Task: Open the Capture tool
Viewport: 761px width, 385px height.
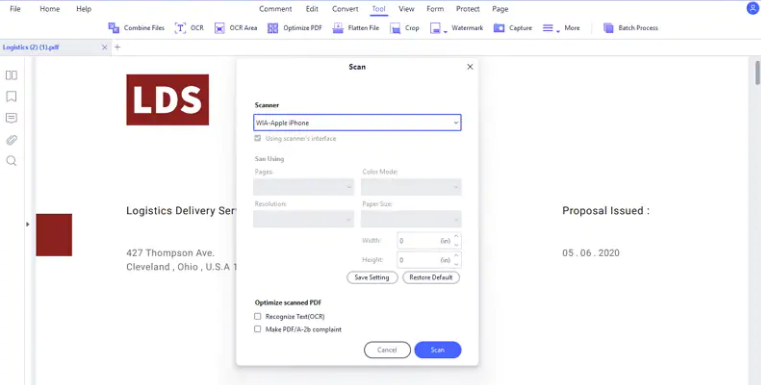Action: (x=513, y=28)
